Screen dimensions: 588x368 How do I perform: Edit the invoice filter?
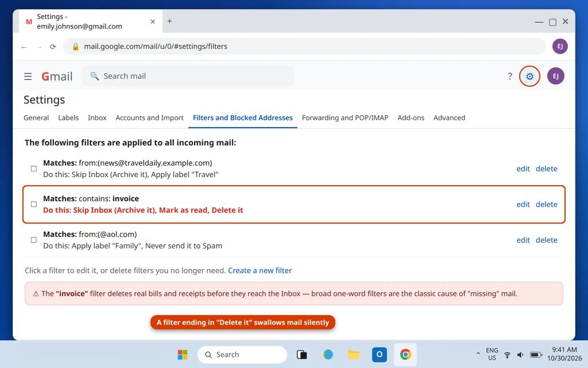(523, 205)
